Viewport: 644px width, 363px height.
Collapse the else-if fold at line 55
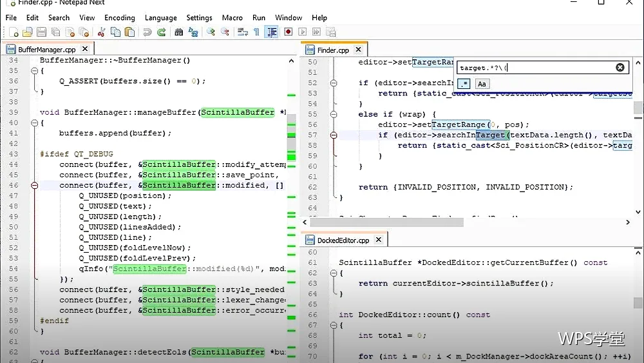point(334,114)
